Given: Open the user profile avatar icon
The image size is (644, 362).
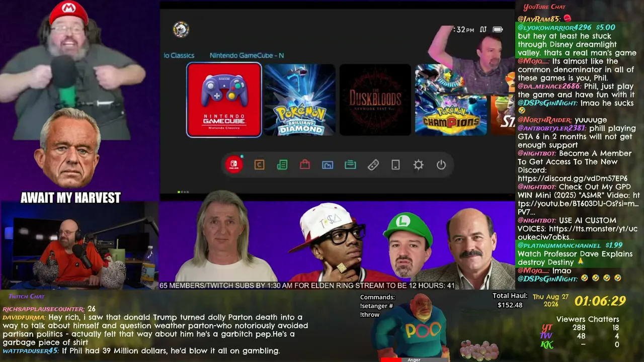Looking at the screenshot, I should click(181, 29).
